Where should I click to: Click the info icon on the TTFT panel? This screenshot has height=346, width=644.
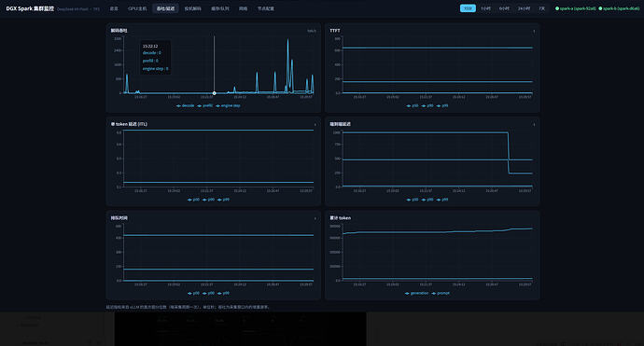pyautogui.click(x=534, y=31)
